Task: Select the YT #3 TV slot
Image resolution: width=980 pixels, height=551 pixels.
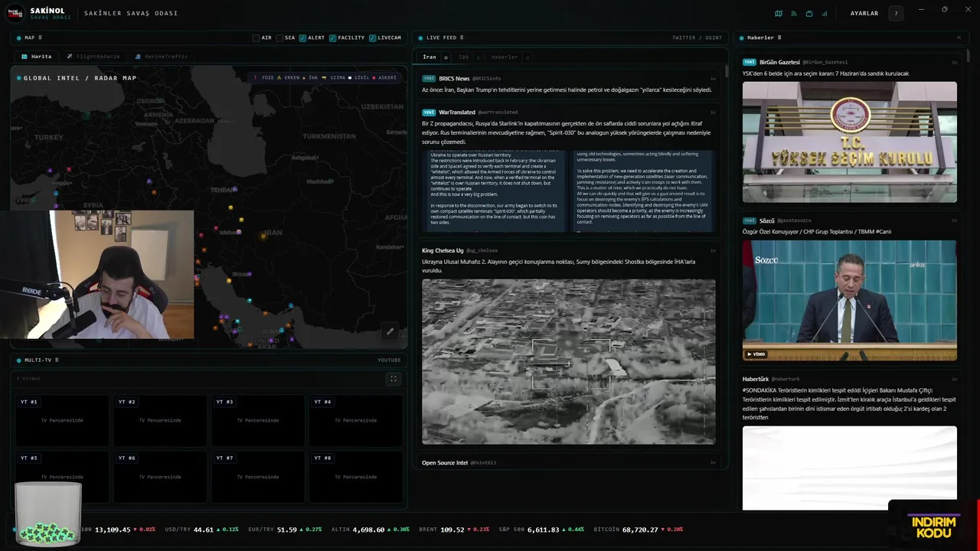Action: point(258,420)
